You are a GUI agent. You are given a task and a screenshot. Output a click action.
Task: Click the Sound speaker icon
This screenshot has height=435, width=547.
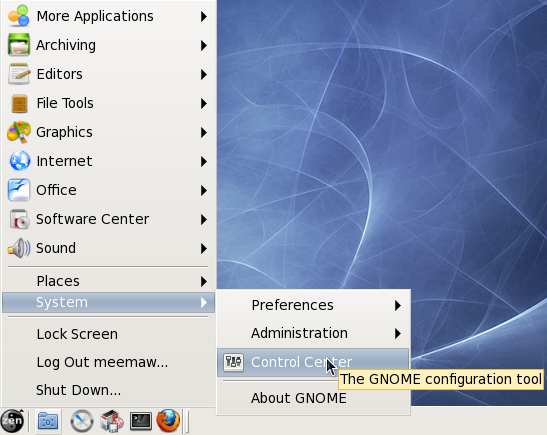pyautogui.click(x=19, y=248)
